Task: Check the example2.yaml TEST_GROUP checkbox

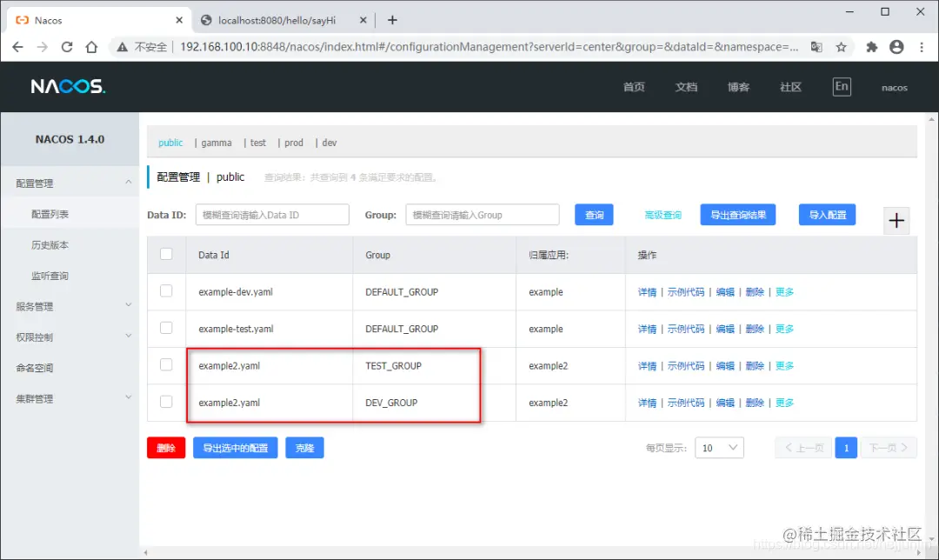Action: click(166, 364)
